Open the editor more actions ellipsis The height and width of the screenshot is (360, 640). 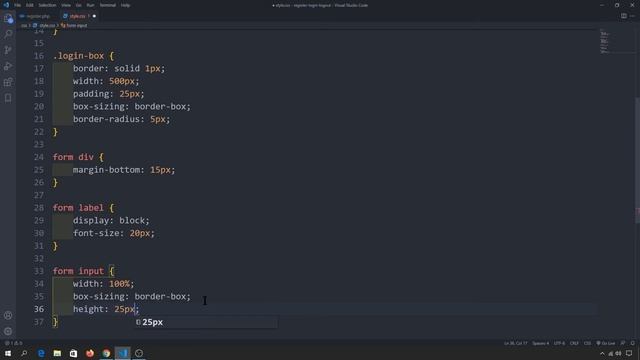pos(632,16)
